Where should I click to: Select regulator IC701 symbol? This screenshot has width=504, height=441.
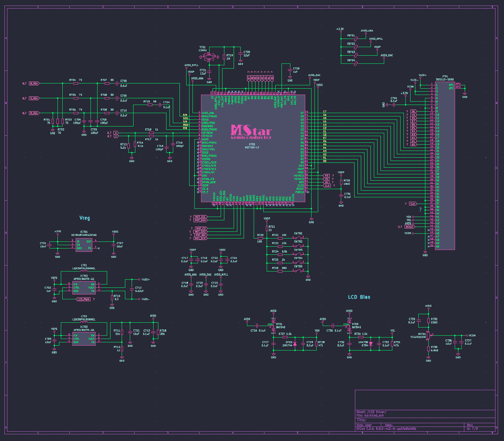pos(84,245)
